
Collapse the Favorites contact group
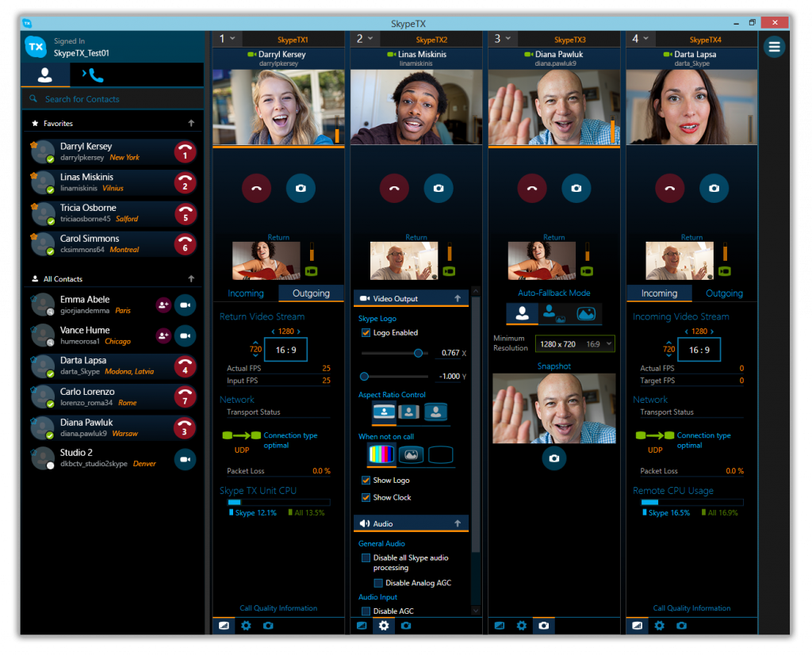(x=191, y=123)
